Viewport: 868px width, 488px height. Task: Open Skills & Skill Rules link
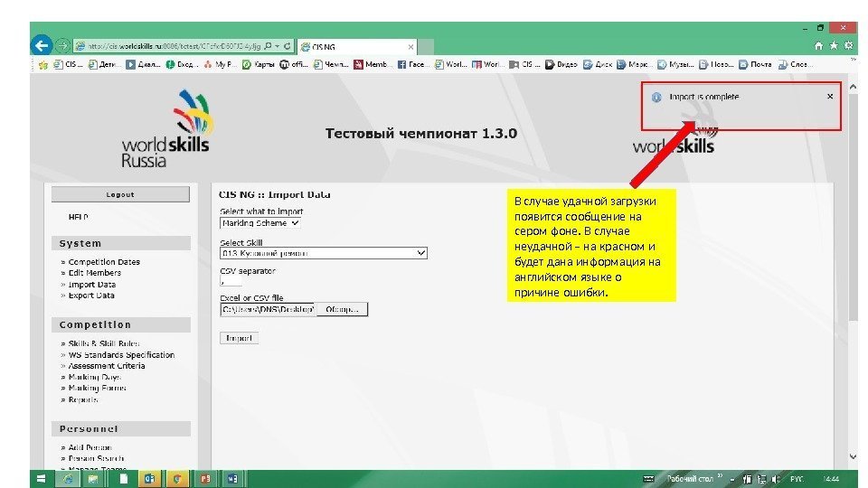point(103,343)
